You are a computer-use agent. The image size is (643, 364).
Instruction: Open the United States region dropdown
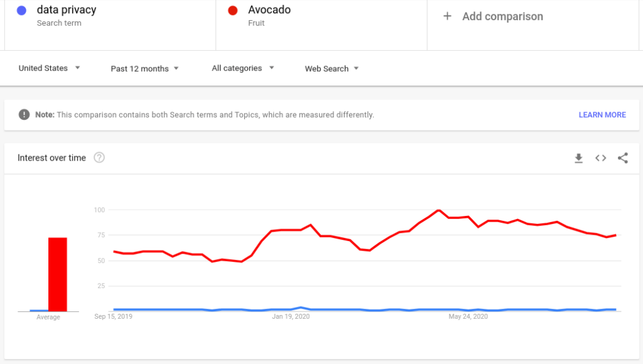coord(49,68)
